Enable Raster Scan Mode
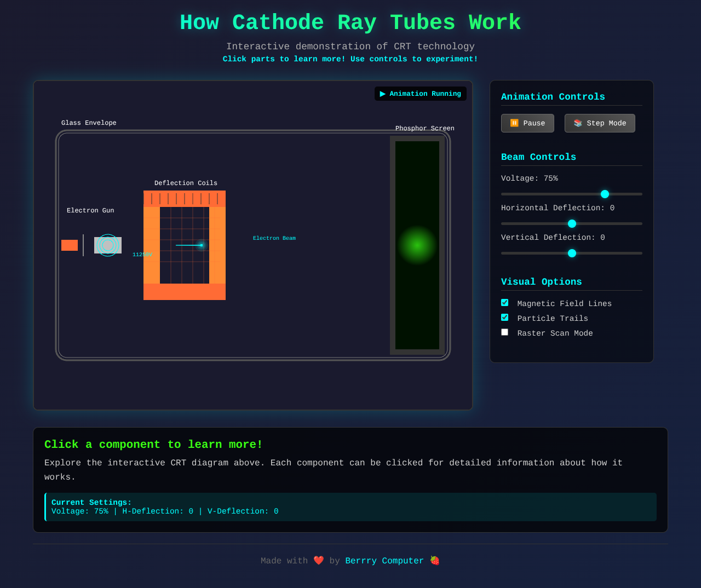The height and width of the screenshot is (588, 701). pos(504,332)
